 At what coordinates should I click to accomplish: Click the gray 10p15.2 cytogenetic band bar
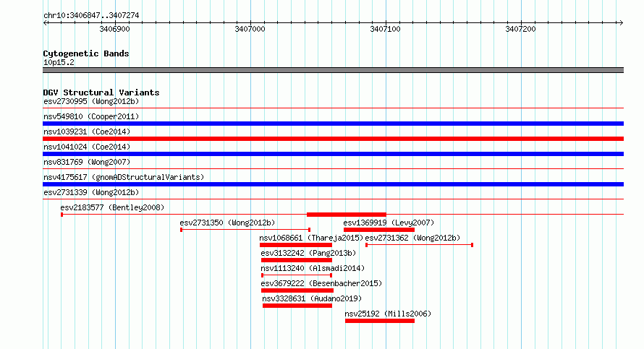click(333, 70)
